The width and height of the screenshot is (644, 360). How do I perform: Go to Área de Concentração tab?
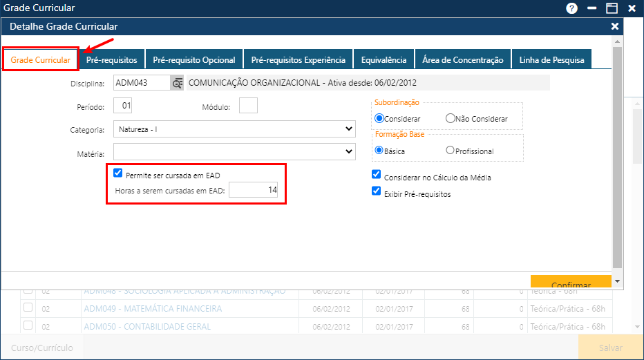(x=462, y=60)
